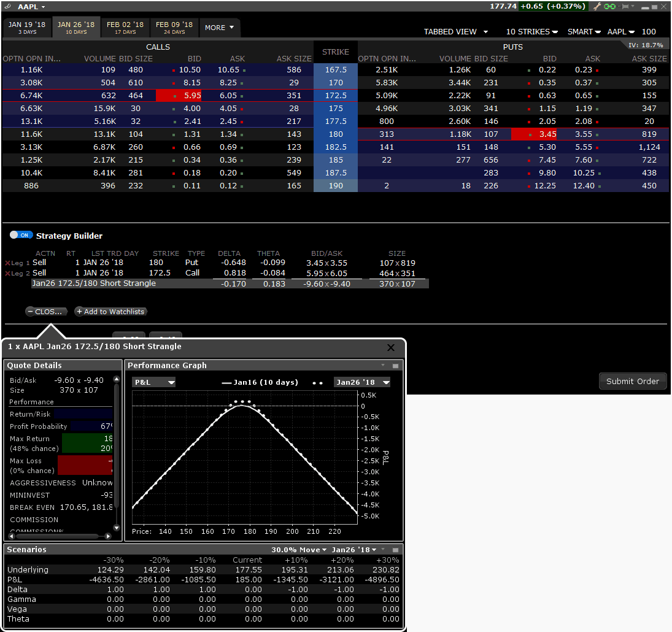Screen dimensions: 672x632
Task: Click the pin icon in the title bar
Action: [625, 6]
